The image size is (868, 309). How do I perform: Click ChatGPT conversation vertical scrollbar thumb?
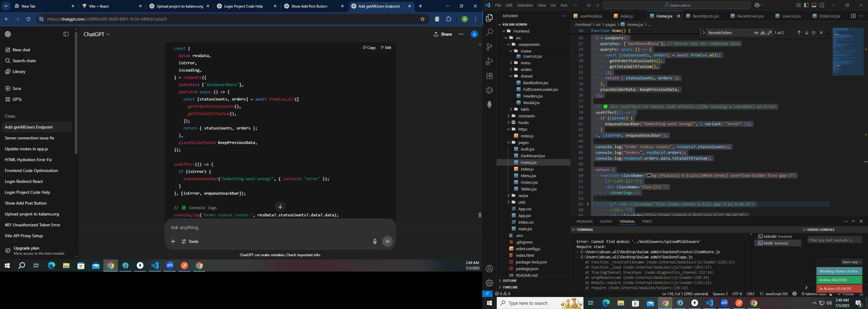pos(480,215)
